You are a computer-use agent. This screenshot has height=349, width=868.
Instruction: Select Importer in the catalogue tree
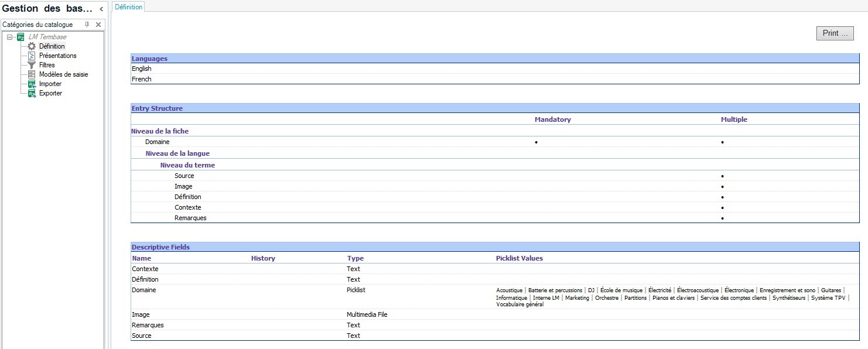[x=50, y=84]
